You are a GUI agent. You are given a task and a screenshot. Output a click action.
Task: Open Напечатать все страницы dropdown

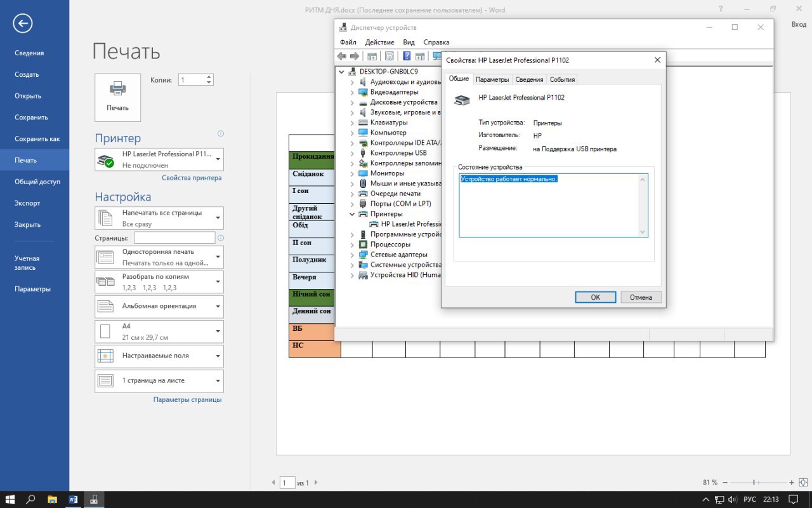coord(159,218)
